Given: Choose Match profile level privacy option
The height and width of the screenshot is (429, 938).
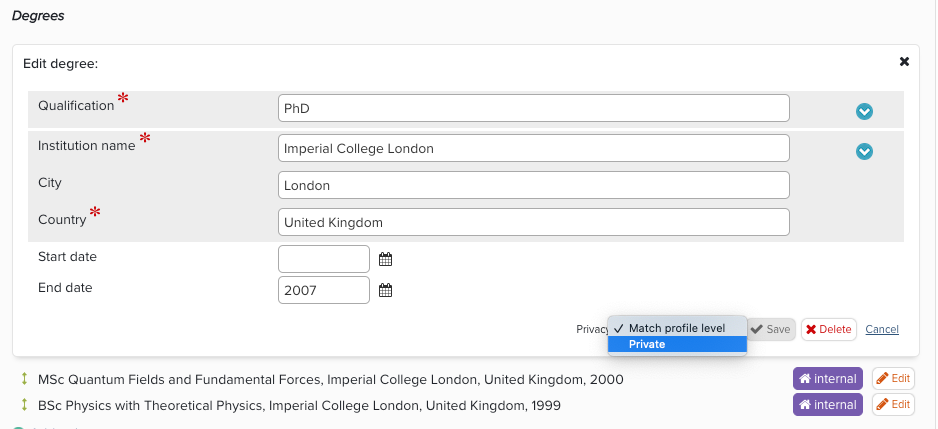Looking at the screenshot, I should (677, 328).
